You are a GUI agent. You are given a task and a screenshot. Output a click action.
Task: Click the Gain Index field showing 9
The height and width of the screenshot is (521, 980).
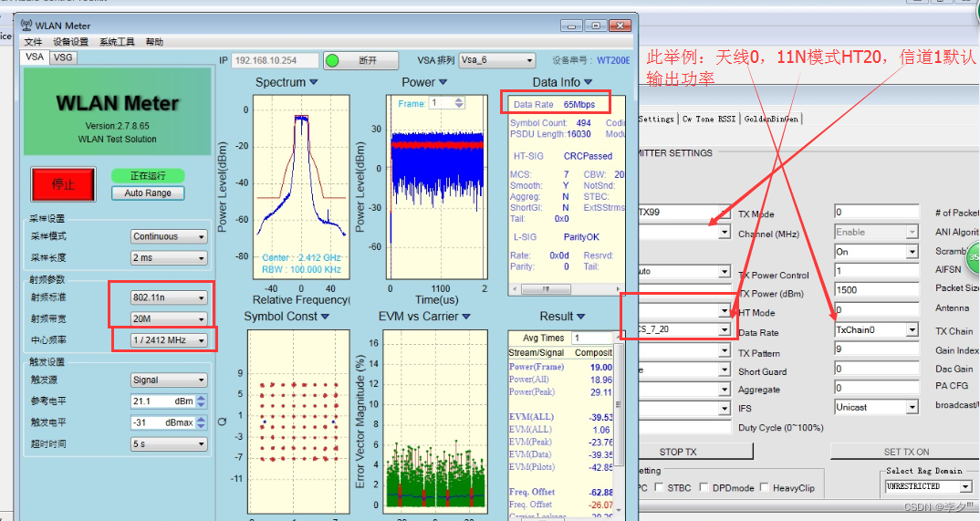pos(877,349)
